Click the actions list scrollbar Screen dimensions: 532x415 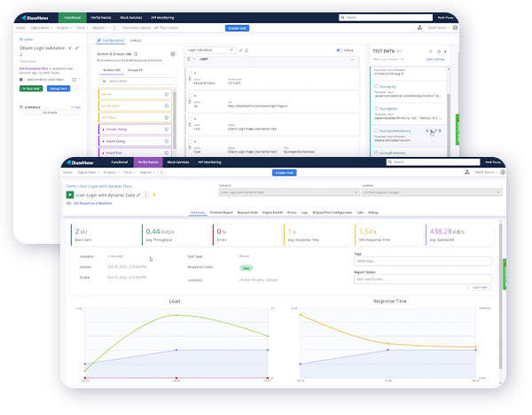tap(175, 119)
